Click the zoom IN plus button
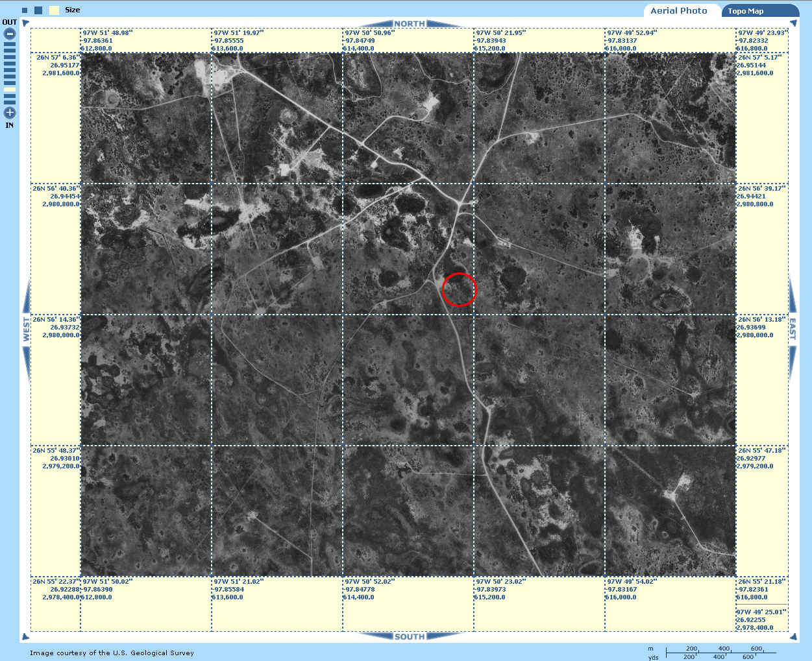 (10, 113)
